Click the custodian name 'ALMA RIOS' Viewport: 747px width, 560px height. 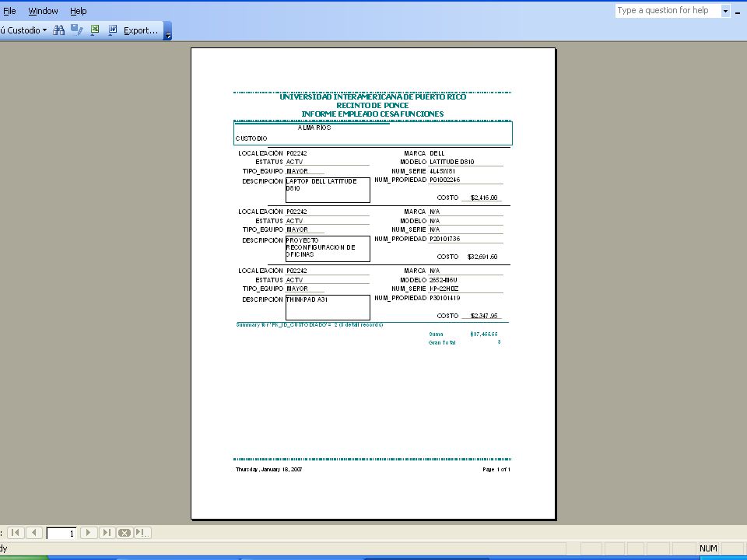tap(314, 128)
